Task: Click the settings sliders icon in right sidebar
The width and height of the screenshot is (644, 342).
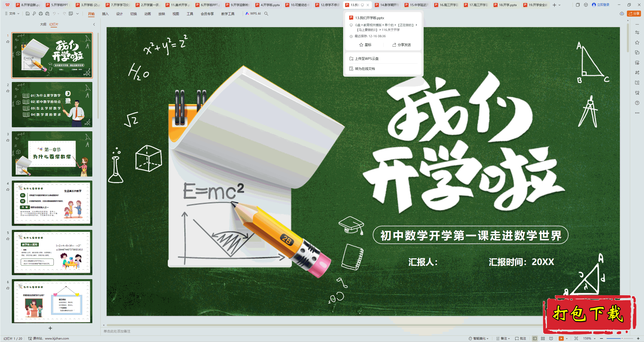Action: pos(637,32)
